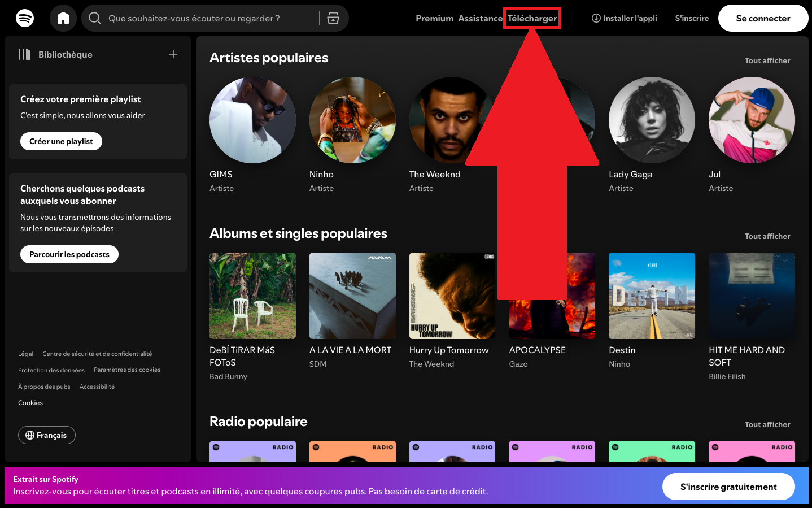
Task: Click Créer une playlist button
Action: pos(61,141)
